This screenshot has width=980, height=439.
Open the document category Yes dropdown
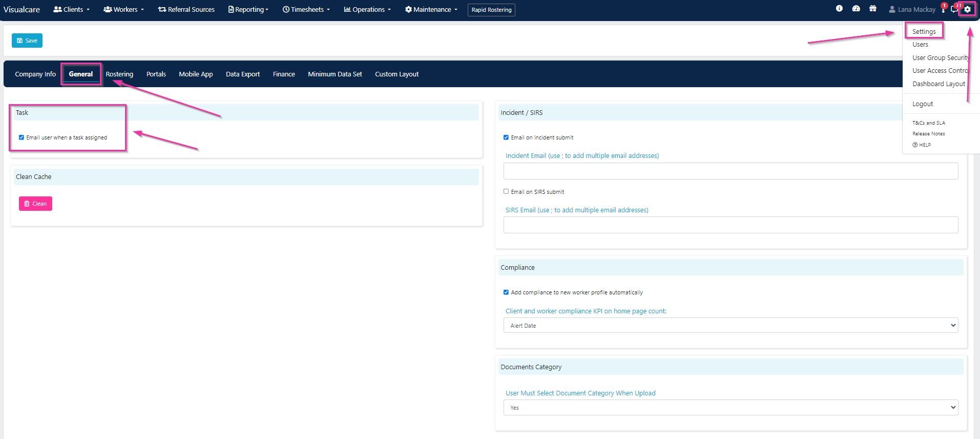point(731,407)
